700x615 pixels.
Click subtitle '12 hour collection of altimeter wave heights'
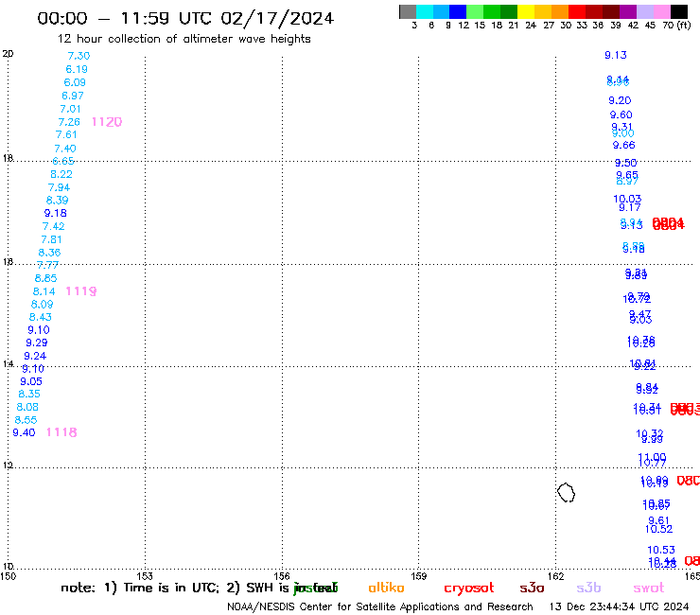tap(184, 39)
